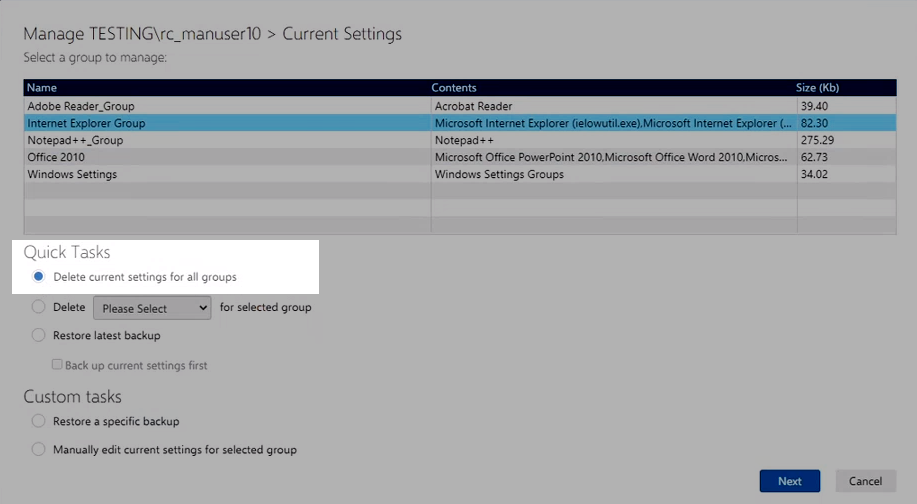Select the Office 2010 group row
The image size is (917, 504).
[56, 157]
